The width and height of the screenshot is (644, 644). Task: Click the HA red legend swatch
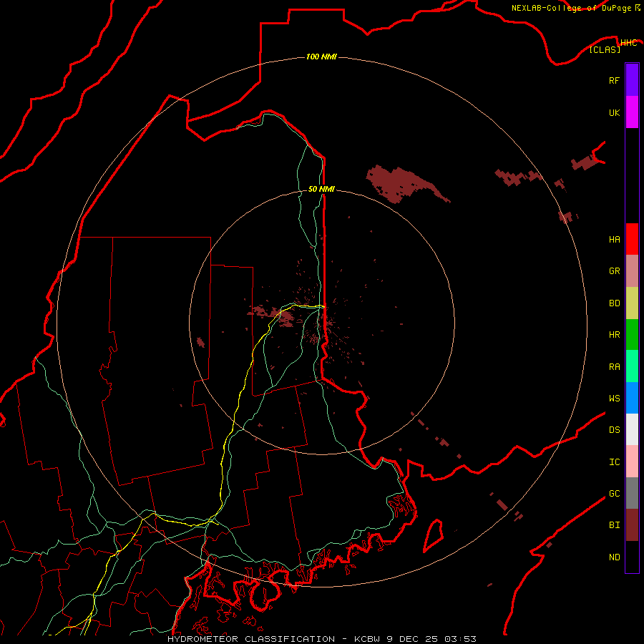pyautogui.click(x=632, y=239)
